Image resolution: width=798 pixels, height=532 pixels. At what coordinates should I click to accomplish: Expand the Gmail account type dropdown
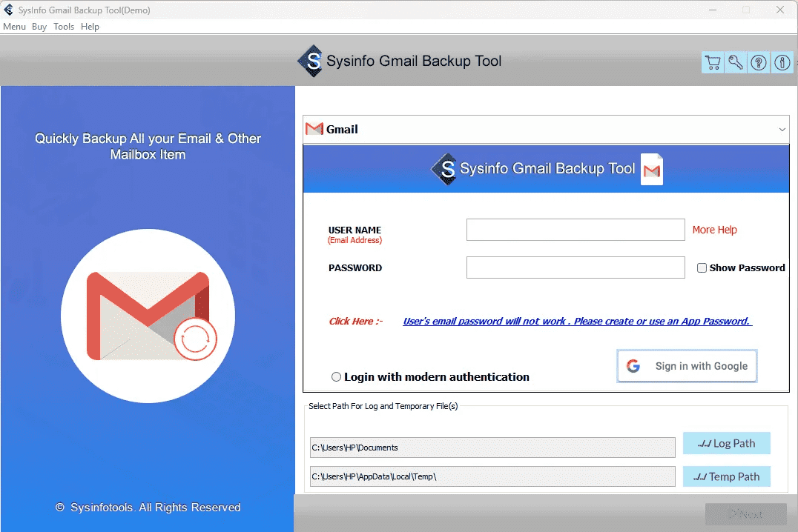pos(782,130)
